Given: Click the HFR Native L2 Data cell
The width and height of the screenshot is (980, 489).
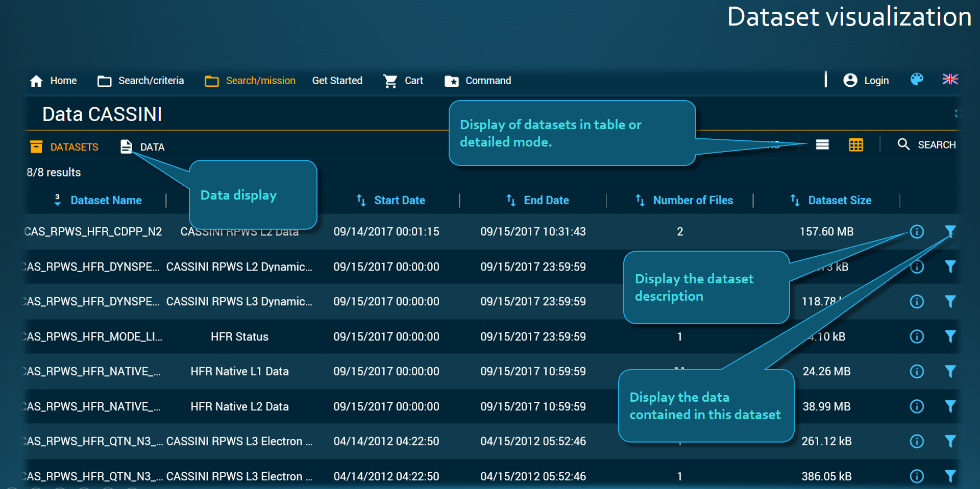Looking at the screenshot, I should pyautogui.click(x=239, y=407).
